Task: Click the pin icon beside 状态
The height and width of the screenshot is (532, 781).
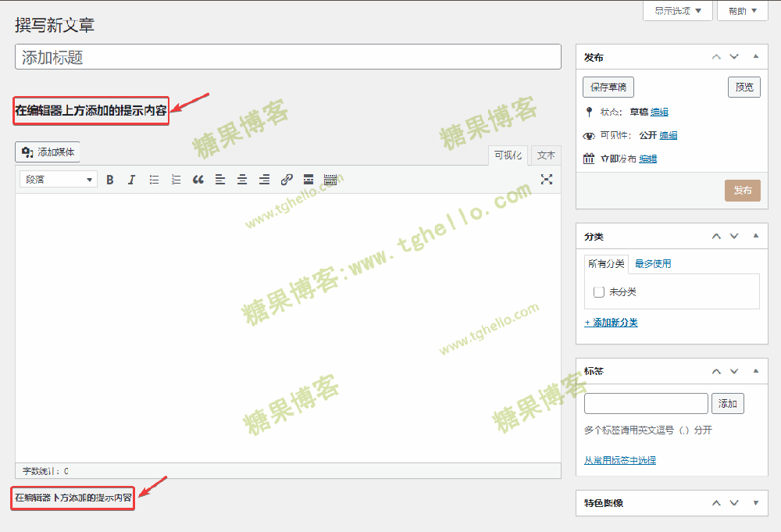Action: click(589, 112)
